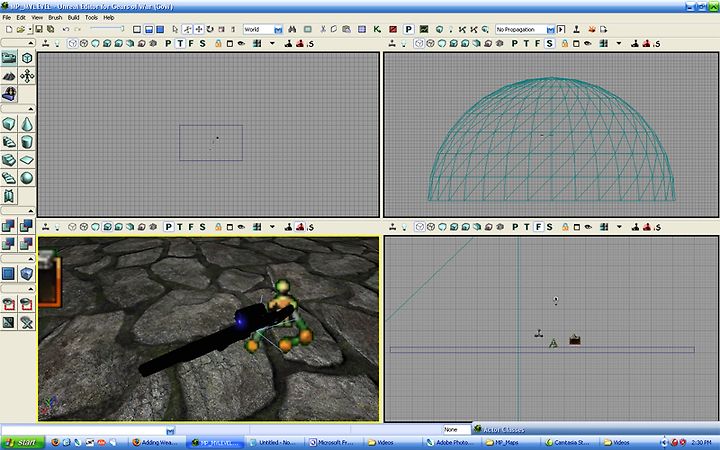The image size is (720, 450).
Task: Toggle Front view F in top-left viewport toolbar
Action: pyautogui.click(x=191, y=44)
